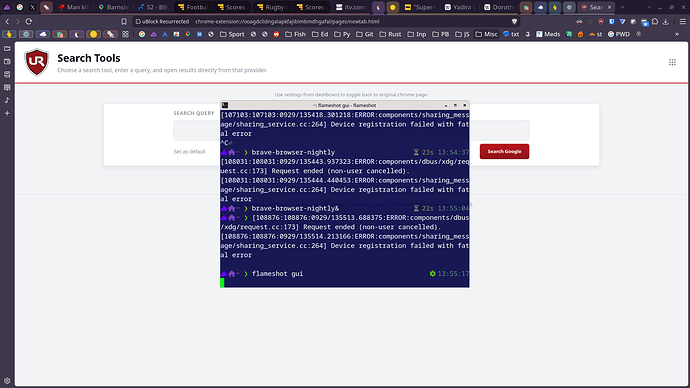Switch to the 'Man kil' tab
The image size is (690, 388).
tap(73, 7)
